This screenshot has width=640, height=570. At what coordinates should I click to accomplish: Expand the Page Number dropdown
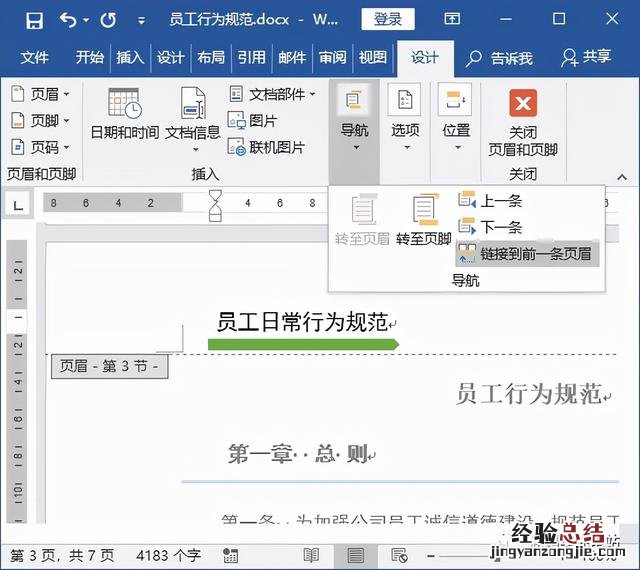40,147
